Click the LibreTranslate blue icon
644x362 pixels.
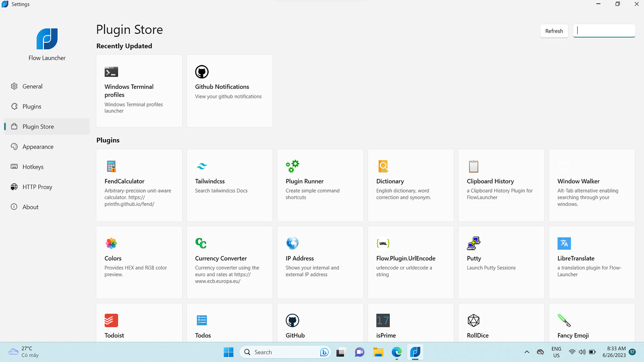564,243
